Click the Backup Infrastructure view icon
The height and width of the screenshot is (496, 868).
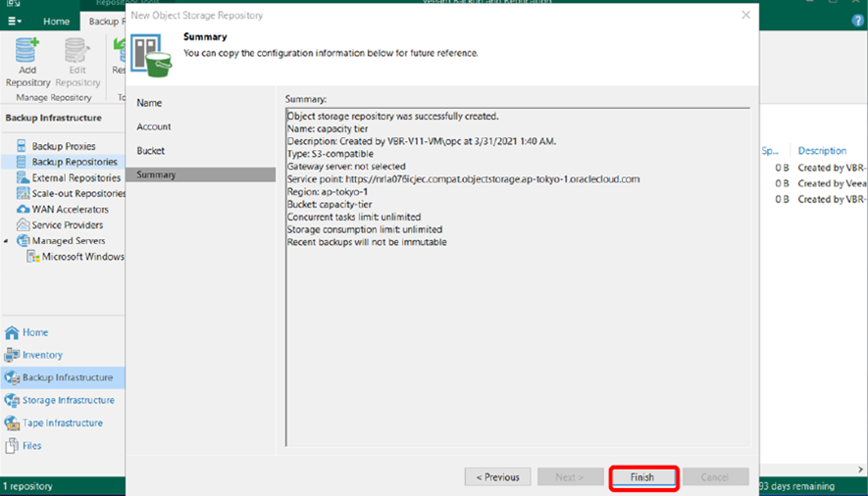click(12, 377)
